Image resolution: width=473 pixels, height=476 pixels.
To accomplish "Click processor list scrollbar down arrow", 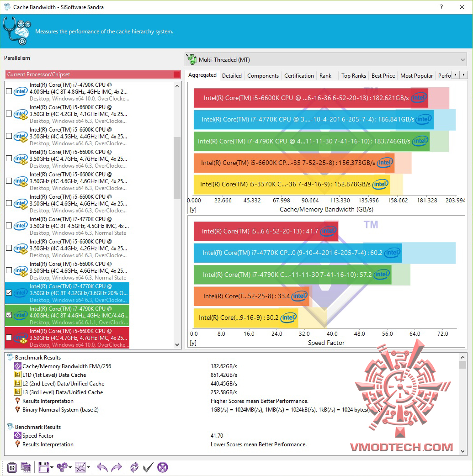I will tap(177, 344).
